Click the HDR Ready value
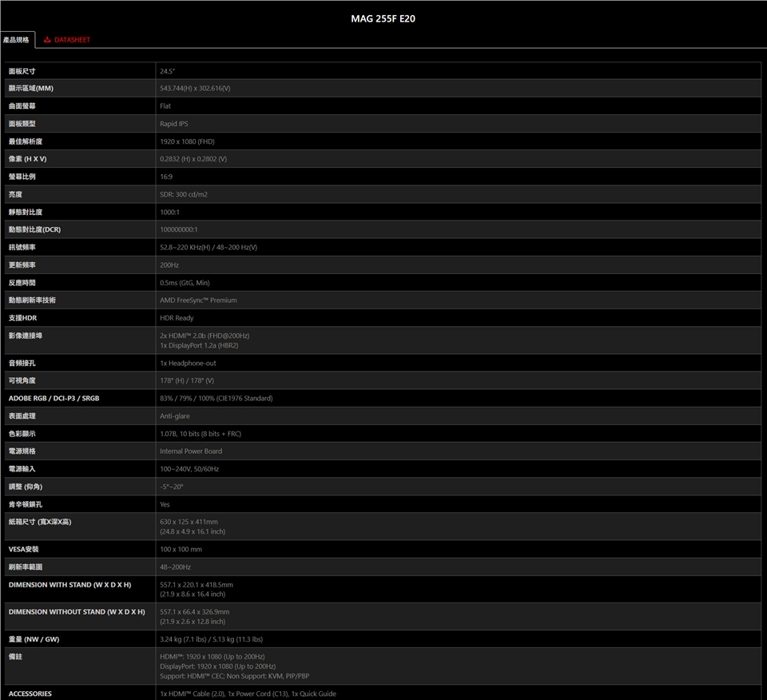Viewport: 767px width, 700px height. (177, 318)
